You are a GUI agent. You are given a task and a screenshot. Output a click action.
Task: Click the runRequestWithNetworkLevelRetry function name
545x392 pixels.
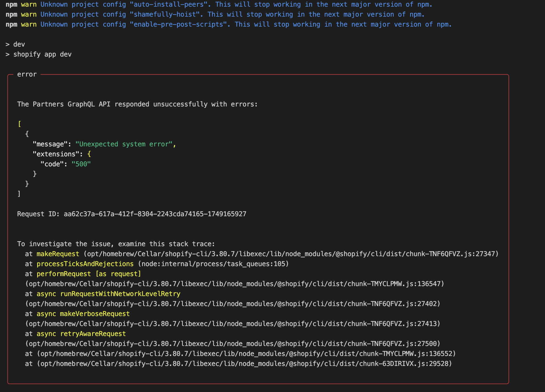click(120, 294)
